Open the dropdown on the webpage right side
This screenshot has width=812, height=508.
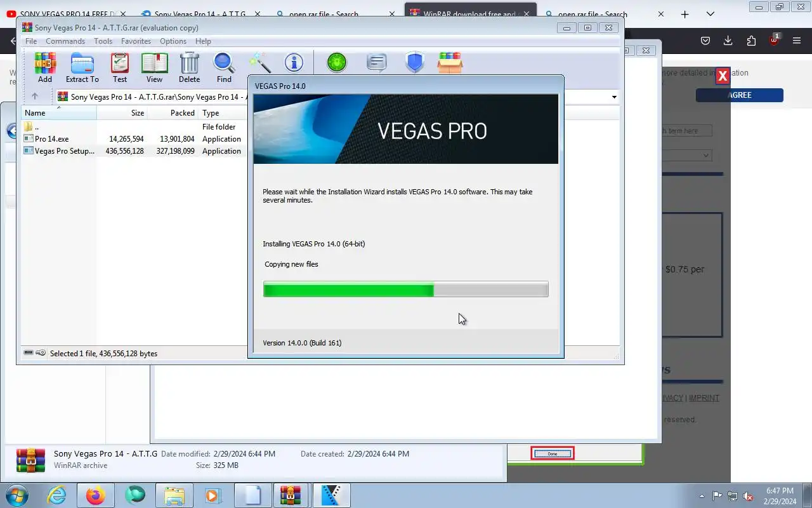pos(687,156)
